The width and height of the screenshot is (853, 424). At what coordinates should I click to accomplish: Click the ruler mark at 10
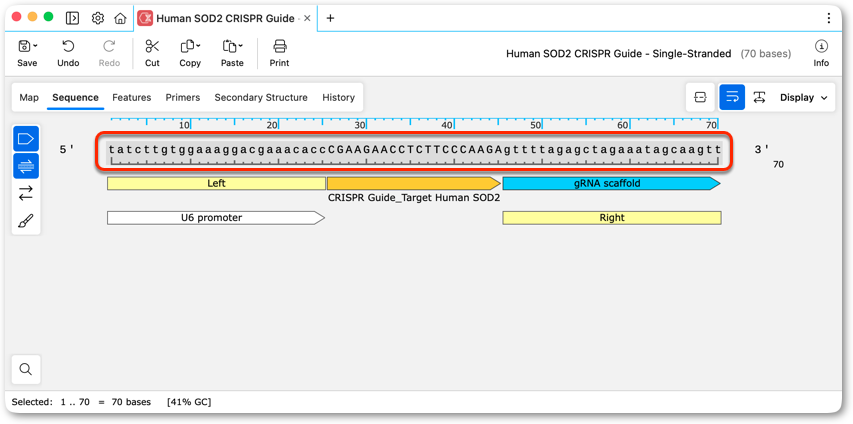click(x=184, y=125)
